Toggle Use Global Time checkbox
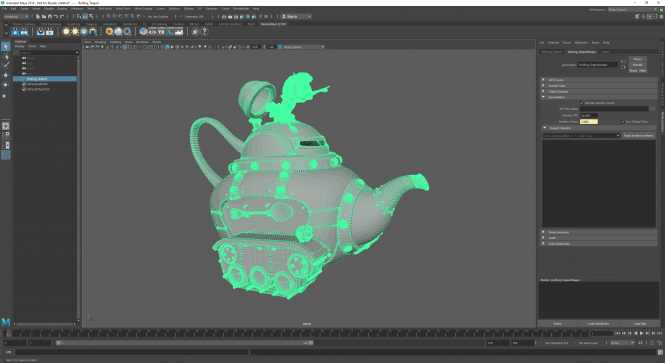 tap(623, 122)
